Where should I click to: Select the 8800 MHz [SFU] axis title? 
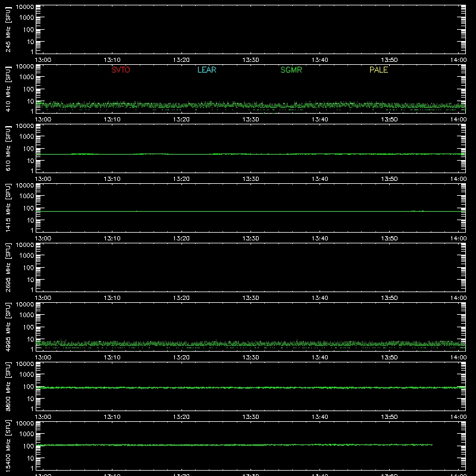point(8,386)
